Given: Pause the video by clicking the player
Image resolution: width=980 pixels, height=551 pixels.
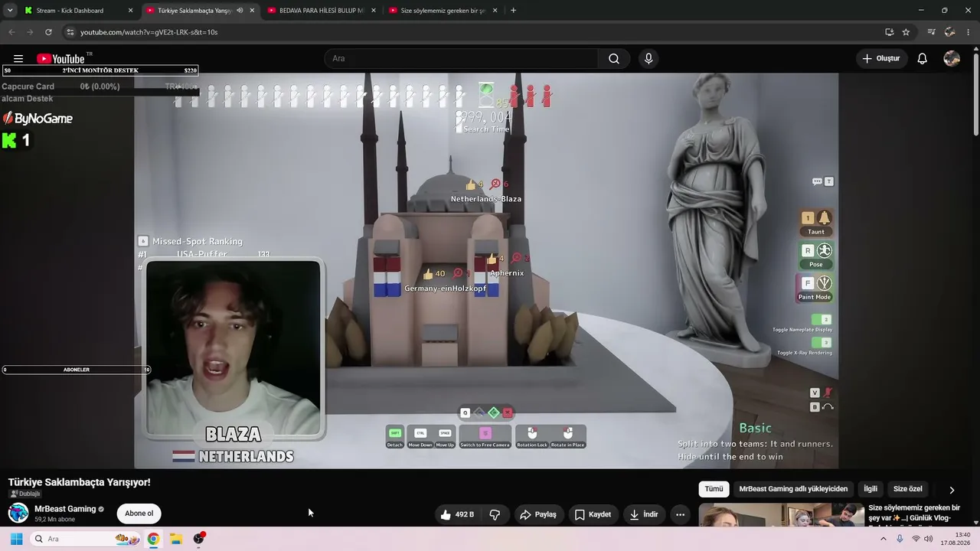Looking at the screenshot, I should point(486,270).
